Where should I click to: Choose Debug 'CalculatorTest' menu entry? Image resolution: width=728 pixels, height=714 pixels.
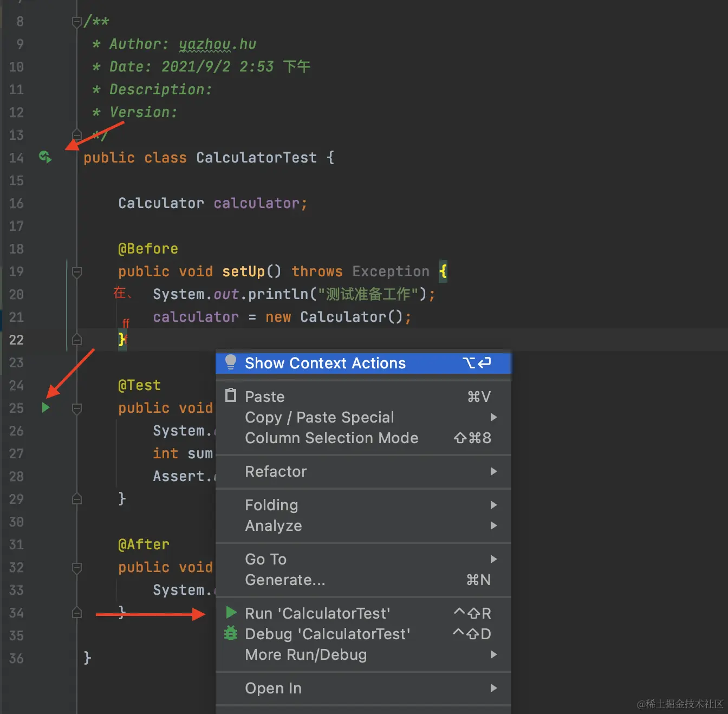[x=363, y=634]
